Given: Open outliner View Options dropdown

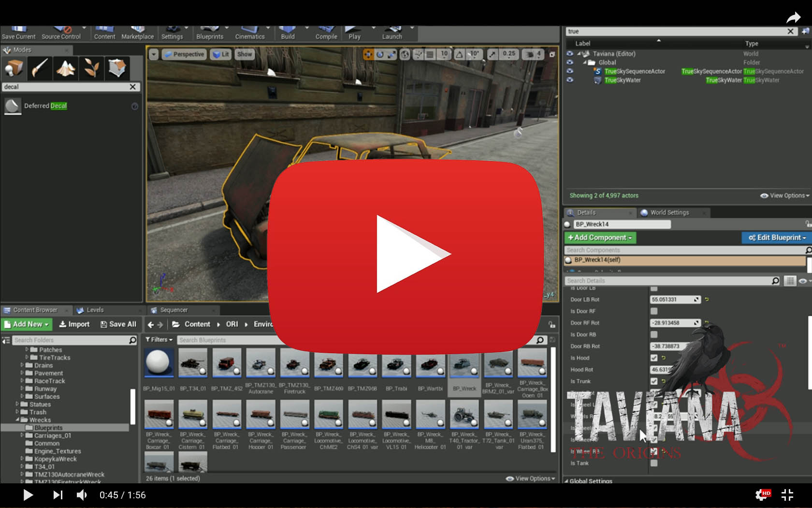Looking at the screenshot, I should click(x=784, y=195).
